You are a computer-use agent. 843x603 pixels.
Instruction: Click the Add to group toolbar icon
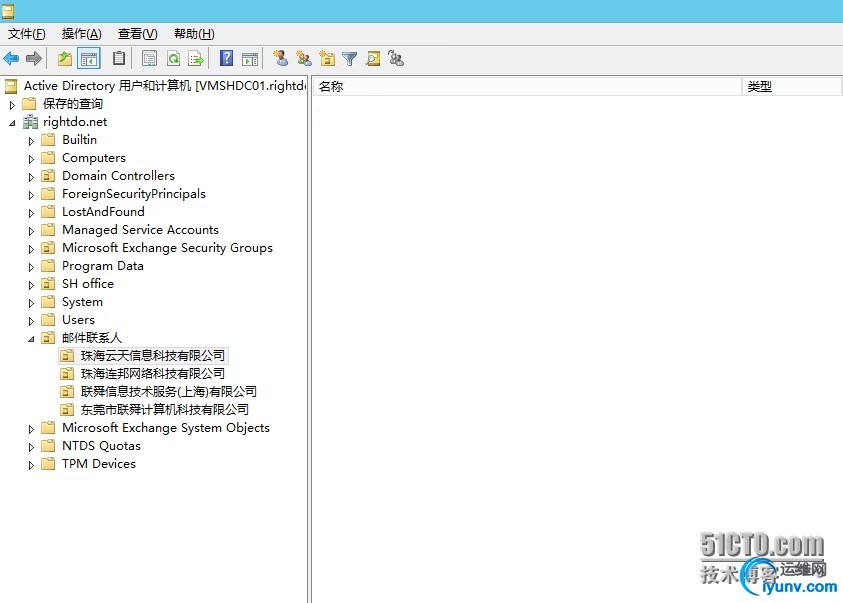click(x=396, y=58)
